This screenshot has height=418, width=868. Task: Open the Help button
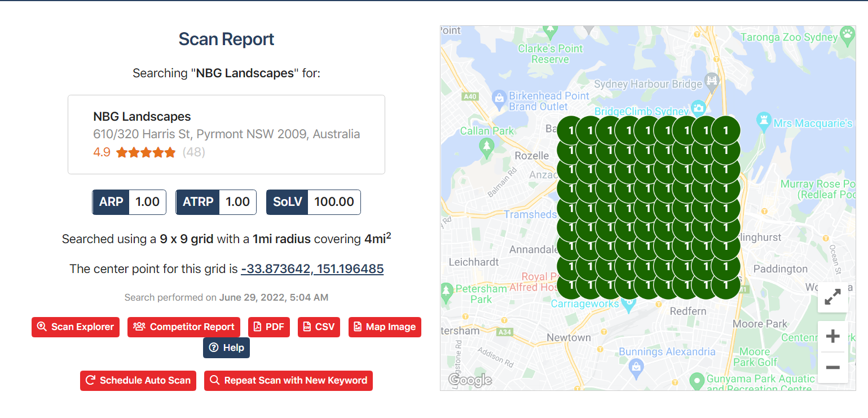[x=226, y=347]
